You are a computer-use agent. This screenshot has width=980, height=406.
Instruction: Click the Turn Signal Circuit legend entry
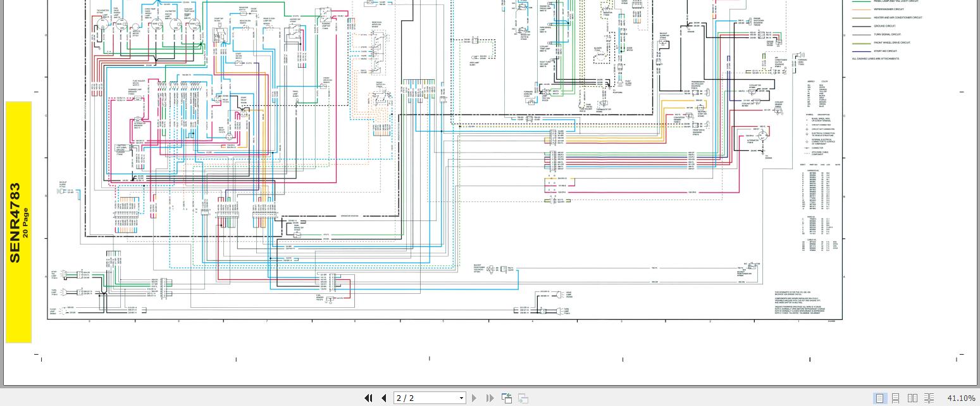click(x=888, y=35)
